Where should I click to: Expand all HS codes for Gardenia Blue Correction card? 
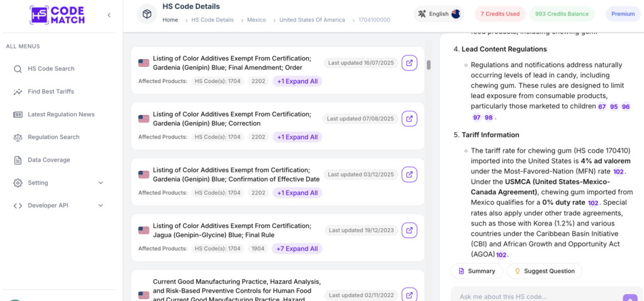297,137
